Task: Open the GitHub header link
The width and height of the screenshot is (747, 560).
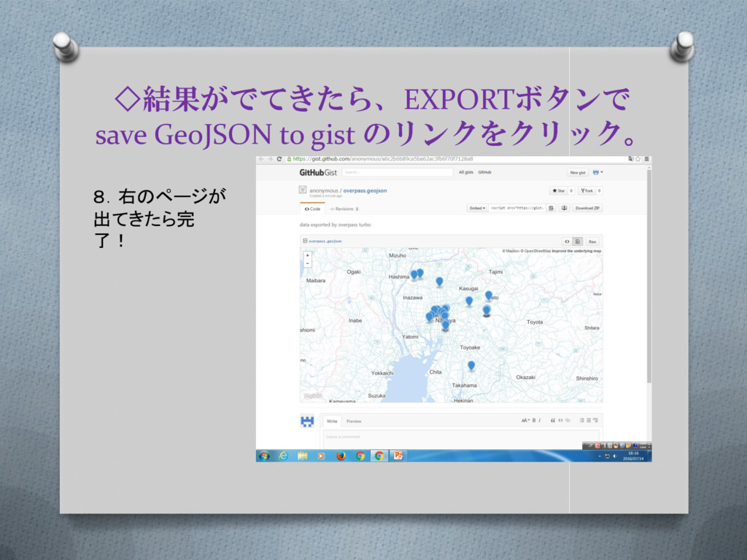Action: click(484, 172)
